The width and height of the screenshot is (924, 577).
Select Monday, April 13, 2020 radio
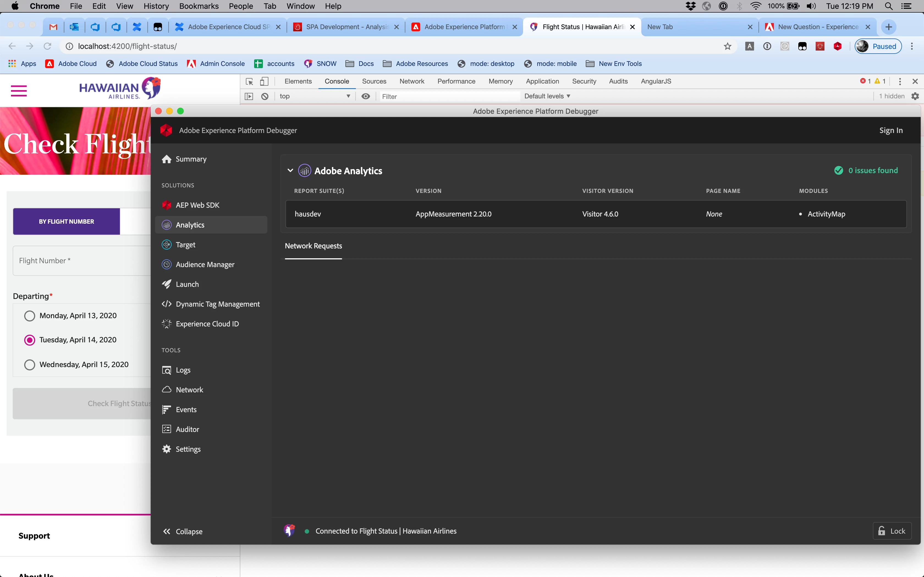29,316
